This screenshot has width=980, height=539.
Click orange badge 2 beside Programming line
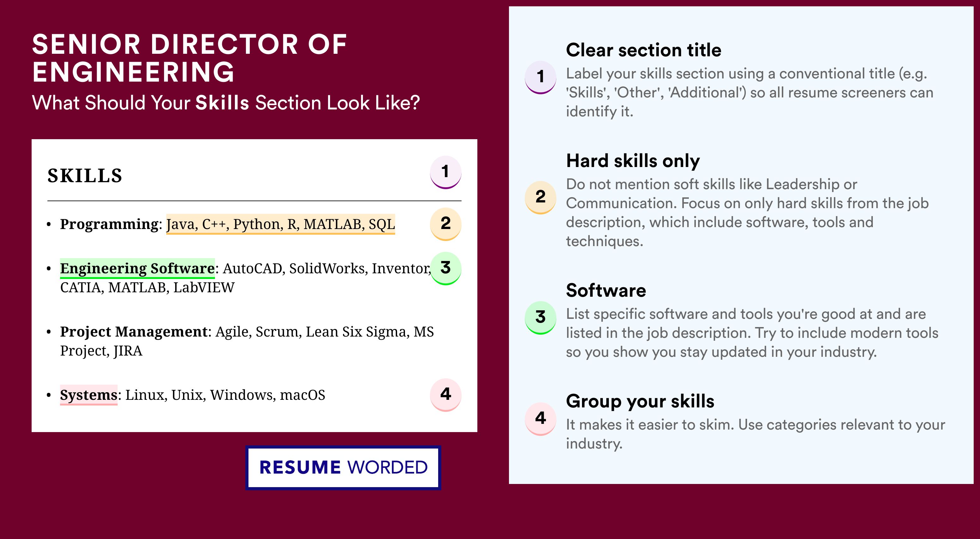tap(445, 224)
